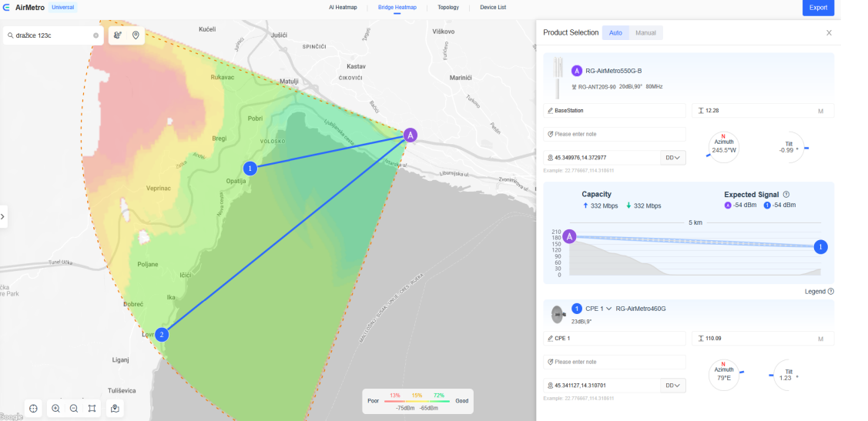Screen dimensions: 868x421
Task: Select base station marker A on map
Action: point(410,135)
